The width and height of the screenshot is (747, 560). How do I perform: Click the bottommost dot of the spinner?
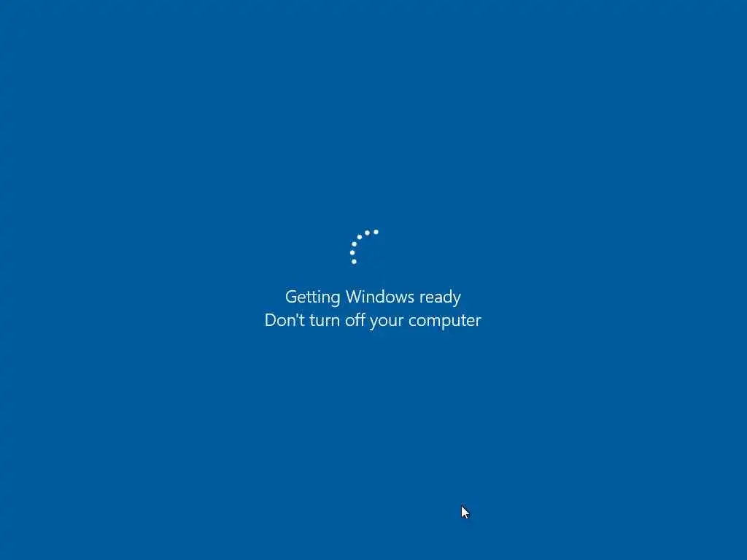(354, 262)
